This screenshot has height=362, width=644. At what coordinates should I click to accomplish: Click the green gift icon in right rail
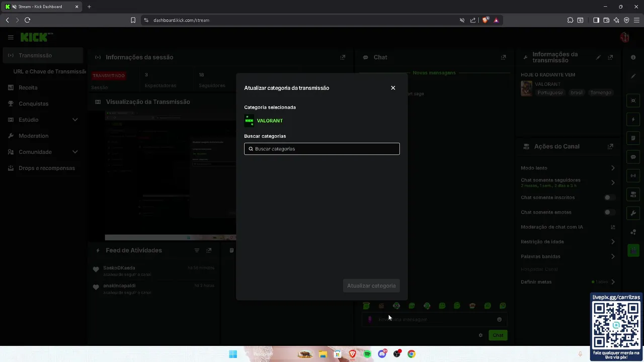coord(633,250)
